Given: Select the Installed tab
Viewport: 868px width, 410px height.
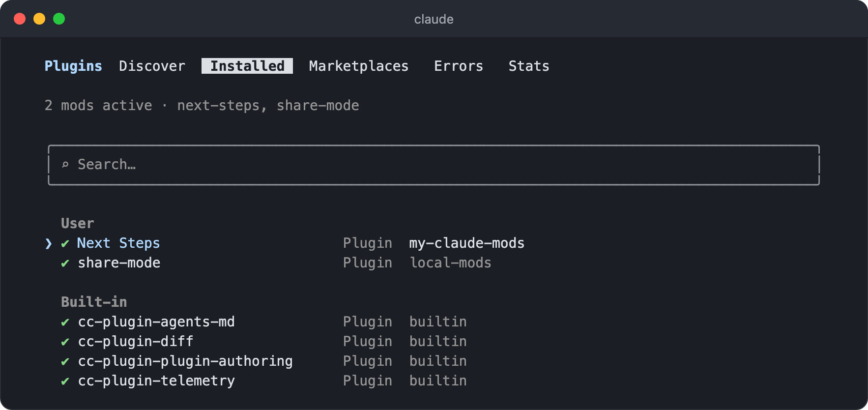Looking at the screenshot, I should [247, 66].
